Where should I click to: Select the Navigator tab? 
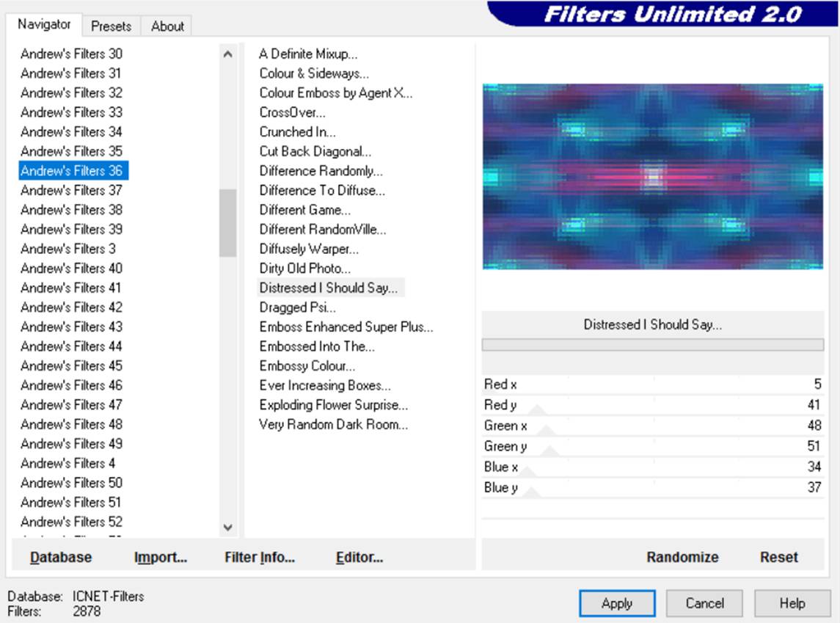[x=44, y=24]
